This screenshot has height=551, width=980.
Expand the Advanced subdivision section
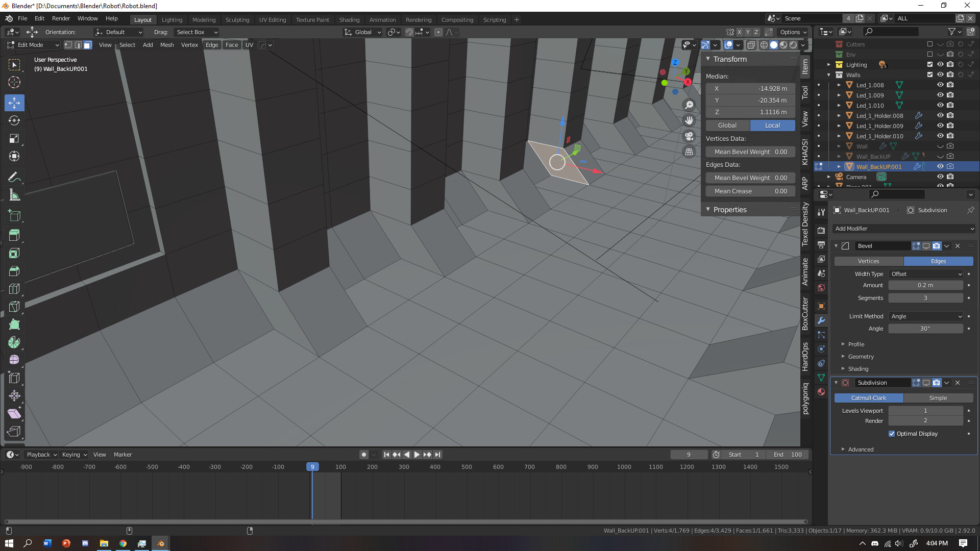(861, 449)
